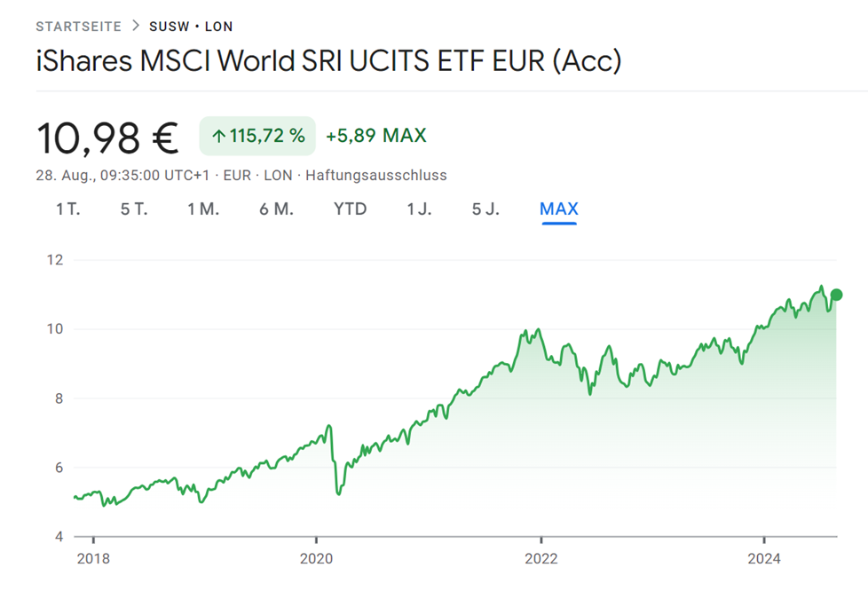Select the currently active MAX tab
The width and height of the screenshot is (868, 599).
[558, 209]
